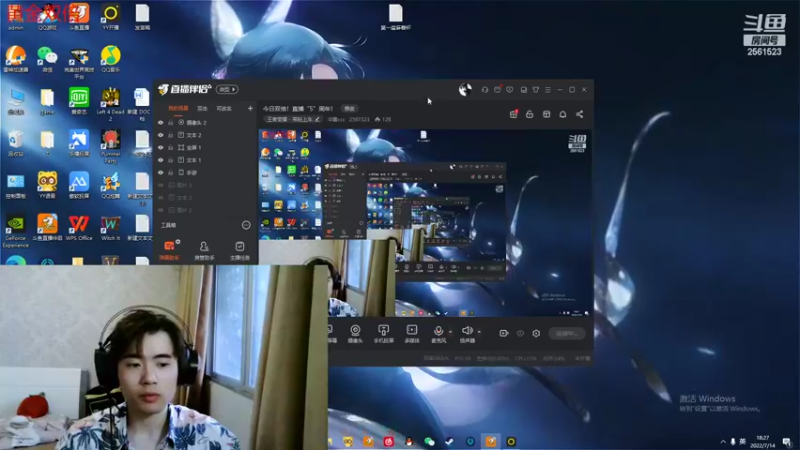Select the 回收站 Recycle Bin desktop icon
Viewport: 800px width, 450px height.
16,143
